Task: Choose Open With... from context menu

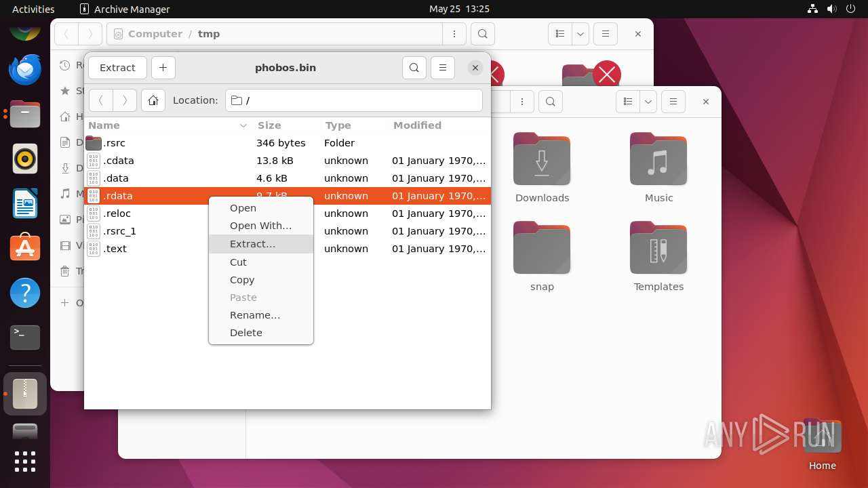Action: pyautogui.click(x=261, y=226)
